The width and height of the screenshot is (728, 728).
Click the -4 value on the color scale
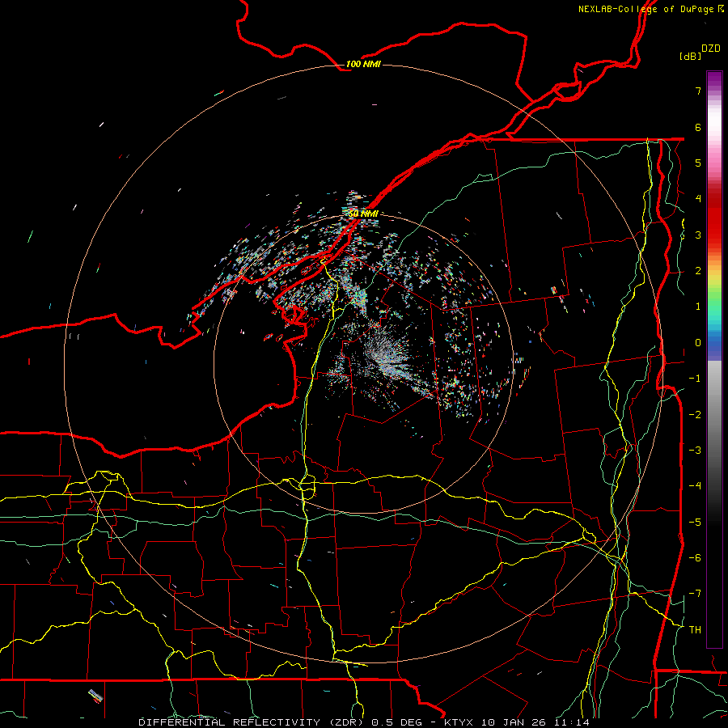click(695, 486)
